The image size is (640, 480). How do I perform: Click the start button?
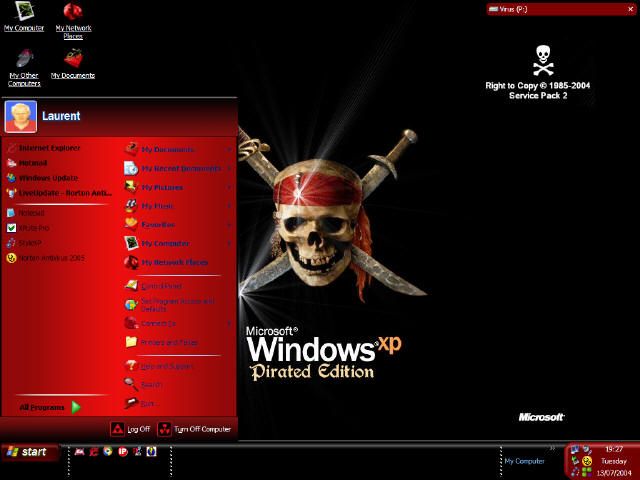(29, 452)
